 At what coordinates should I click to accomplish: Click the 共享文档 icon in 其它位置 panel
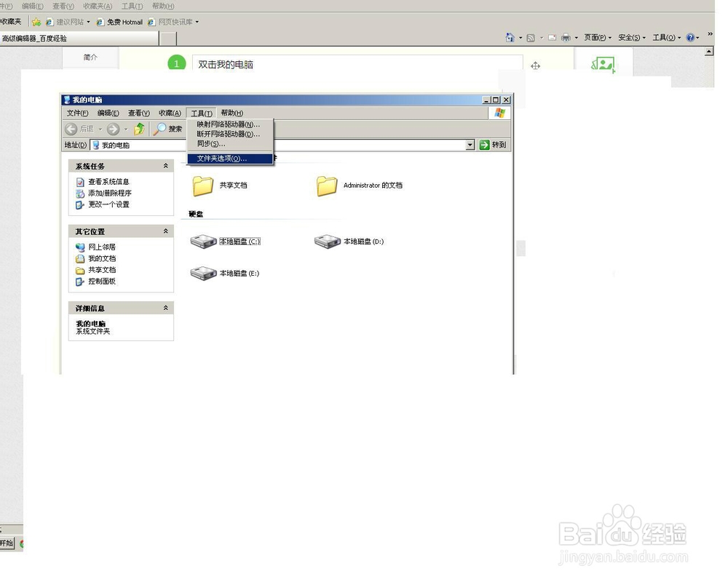(80, 270)
